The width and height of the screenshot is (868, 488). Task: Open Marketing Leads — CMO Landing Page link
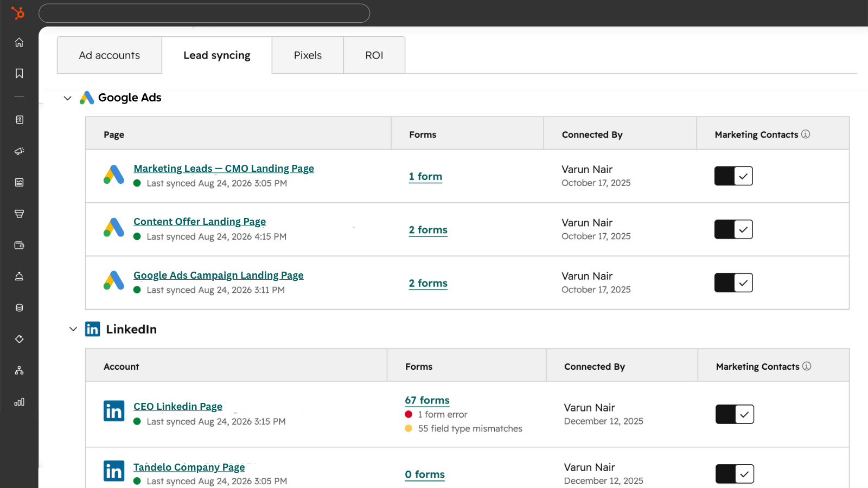click(x=224, y=169)
